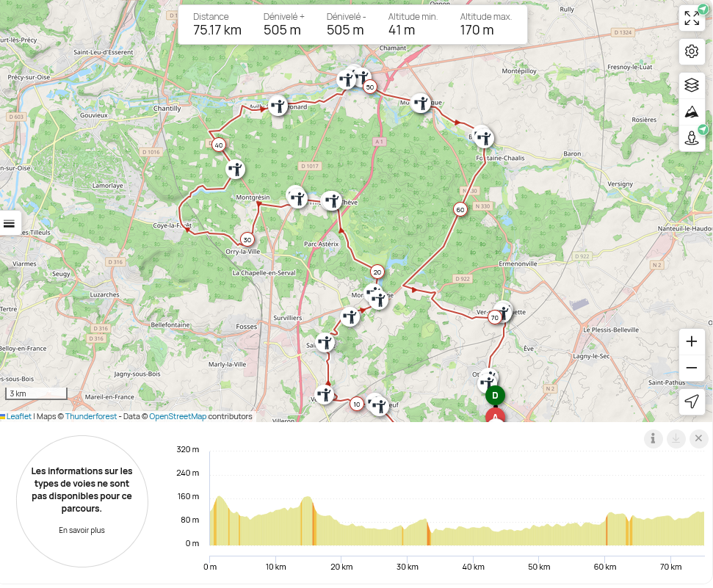Image resolution: width=713 pixels, height=588 pixels.
Task: Zoom out of the map
Action: click(692, 368)
